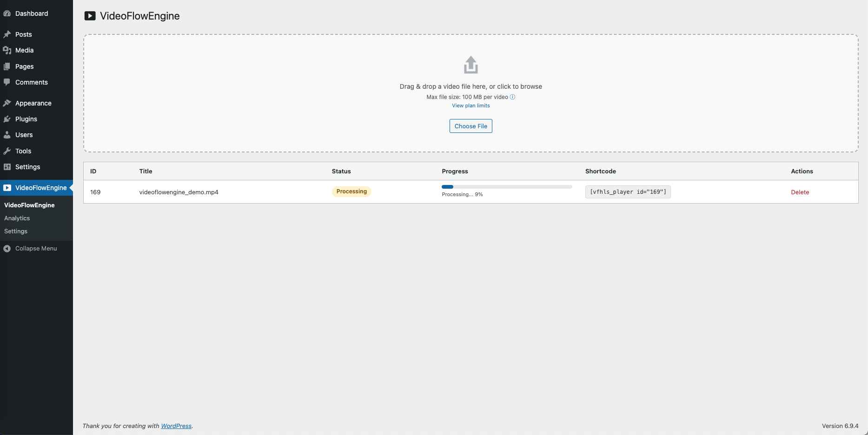Select the shortcode field for video 169
This screenshot has height=435, width=868.
pos(628,192)
